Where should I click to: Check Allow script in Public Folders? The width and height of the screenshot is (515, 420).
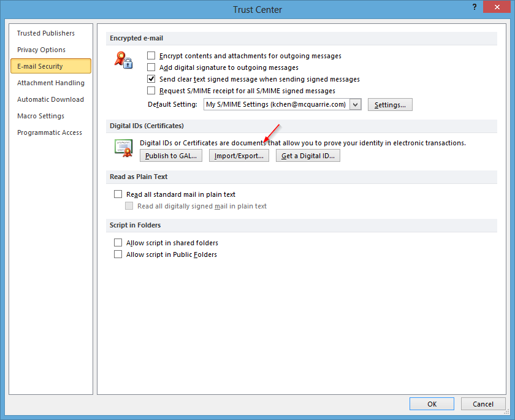[x=118, y=254]
